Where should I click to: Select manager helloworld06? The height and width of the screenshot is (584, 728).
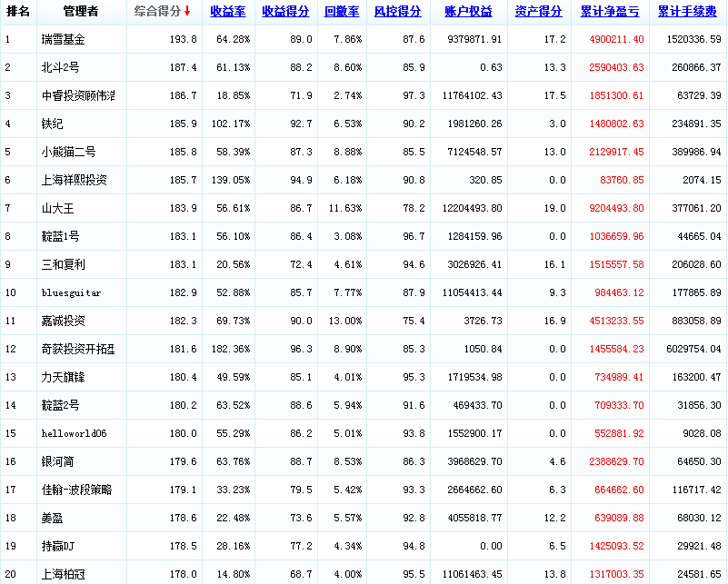(74, 433)
